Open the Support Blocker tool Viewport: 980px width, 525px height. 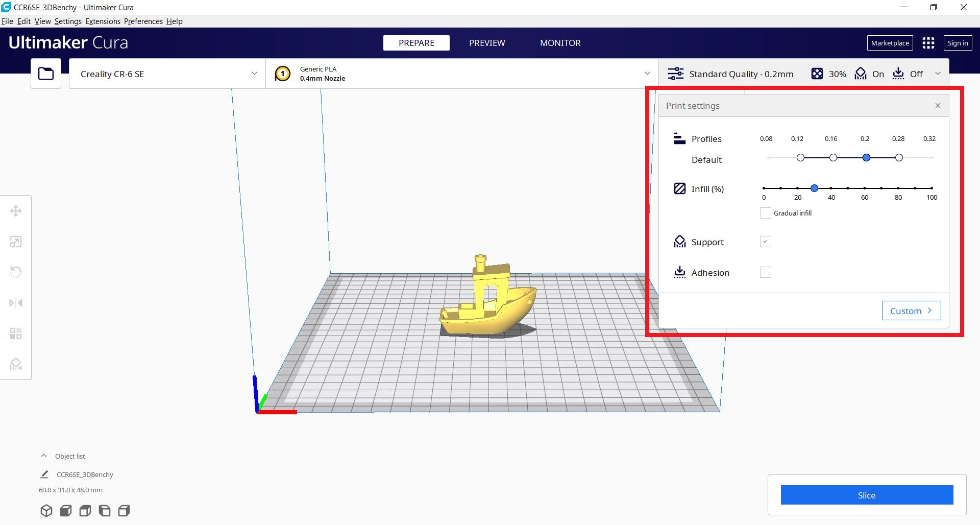click(16, 364)
